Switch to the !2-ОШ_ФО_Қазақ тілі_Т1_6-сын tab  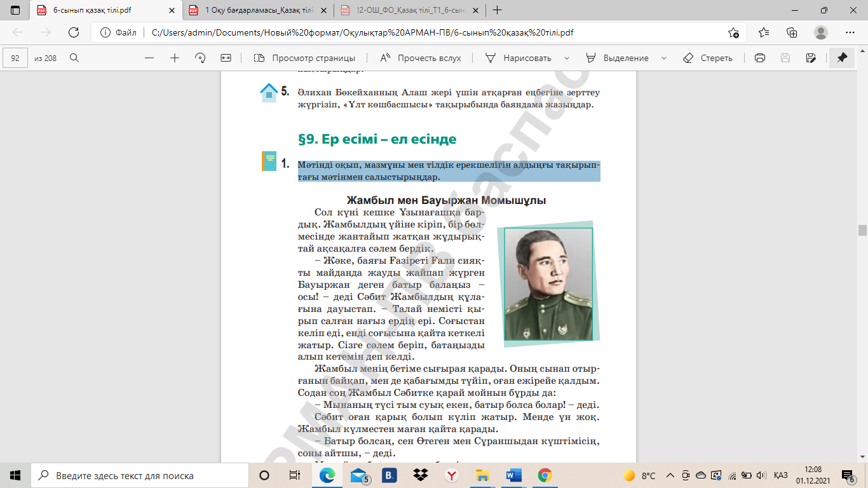coord(411,10)
